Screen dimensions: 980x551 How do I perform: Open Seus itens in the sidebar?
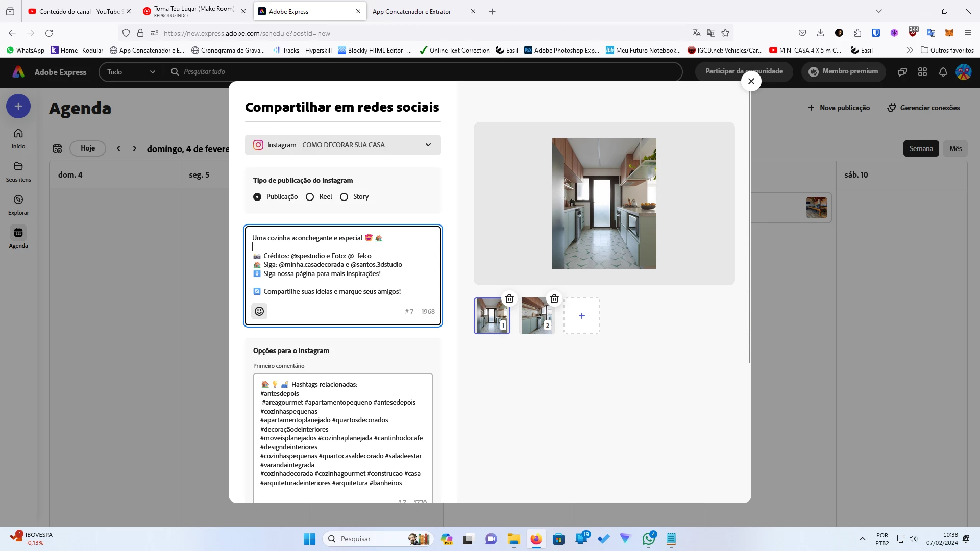click(18, 172)
